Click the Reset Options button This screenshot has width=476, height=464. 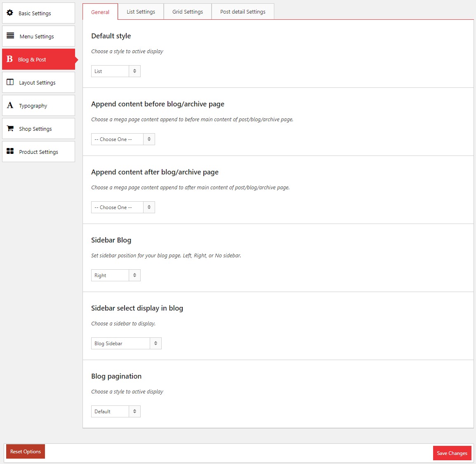coord(26,452)
